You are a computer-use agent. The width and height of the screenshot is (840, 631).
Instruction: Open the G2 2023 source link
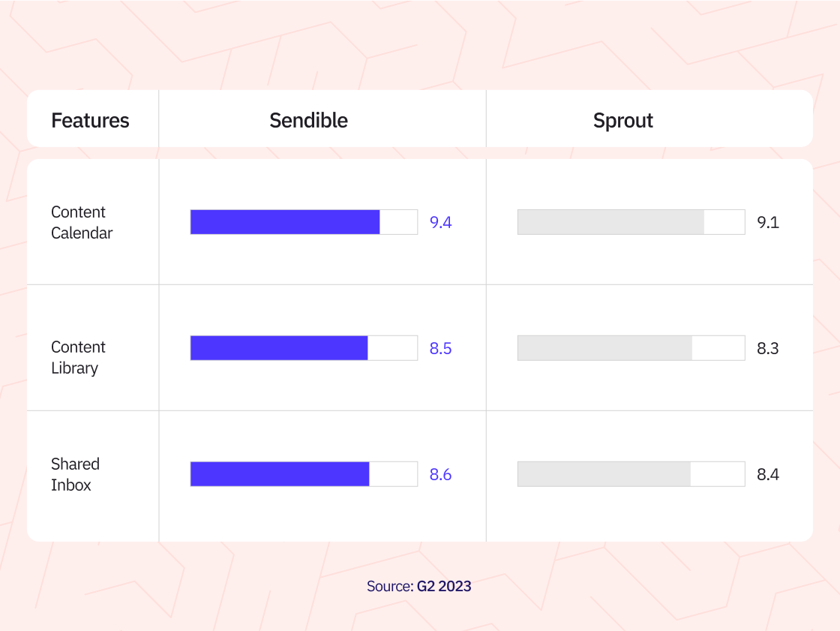pyautogui.click(x=444, y=586)
